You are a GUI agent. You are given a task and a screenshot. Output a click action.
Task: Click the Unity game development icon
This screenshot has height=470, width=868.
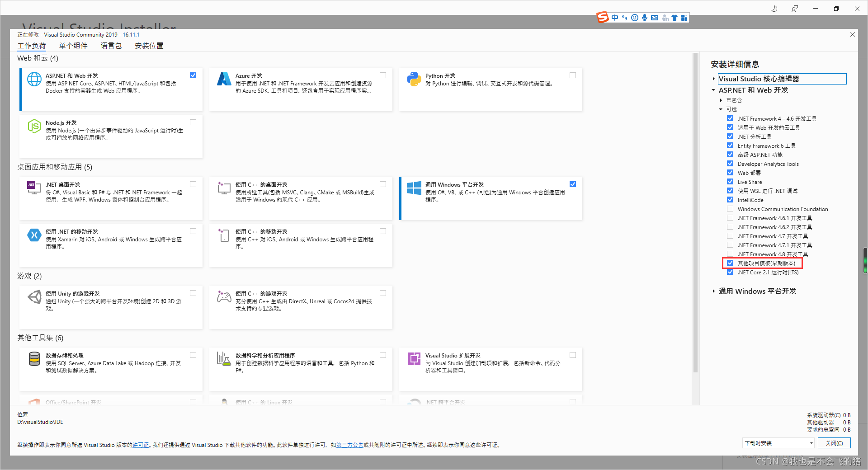point(34,297)
